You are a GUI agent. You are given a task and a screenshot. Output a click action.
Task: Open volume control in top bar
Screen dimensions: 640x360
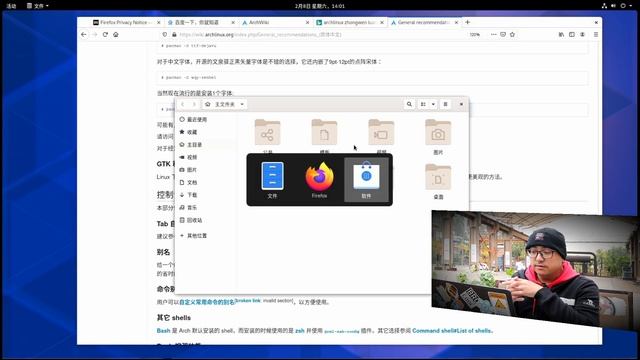tap(613, 6)
